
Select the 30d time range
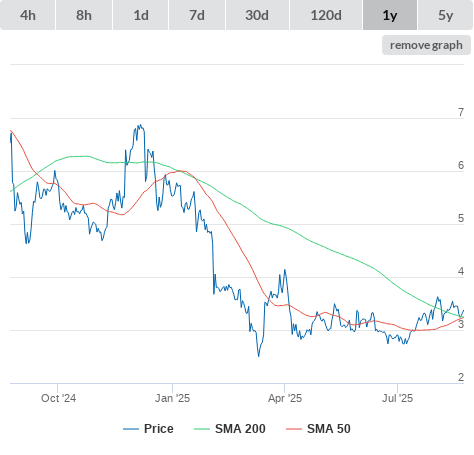click(257, 15)
